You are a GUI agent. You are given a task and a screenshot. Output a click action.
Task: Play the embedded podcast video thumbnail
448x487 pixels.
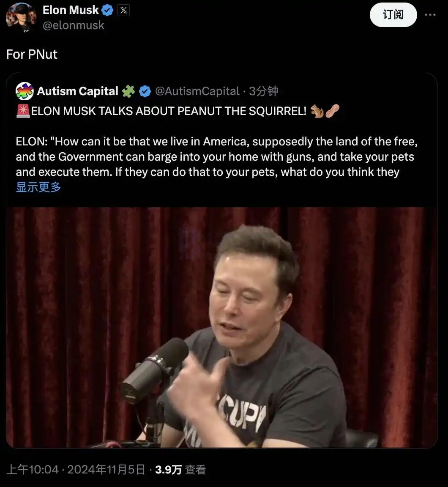coord(221,328)
